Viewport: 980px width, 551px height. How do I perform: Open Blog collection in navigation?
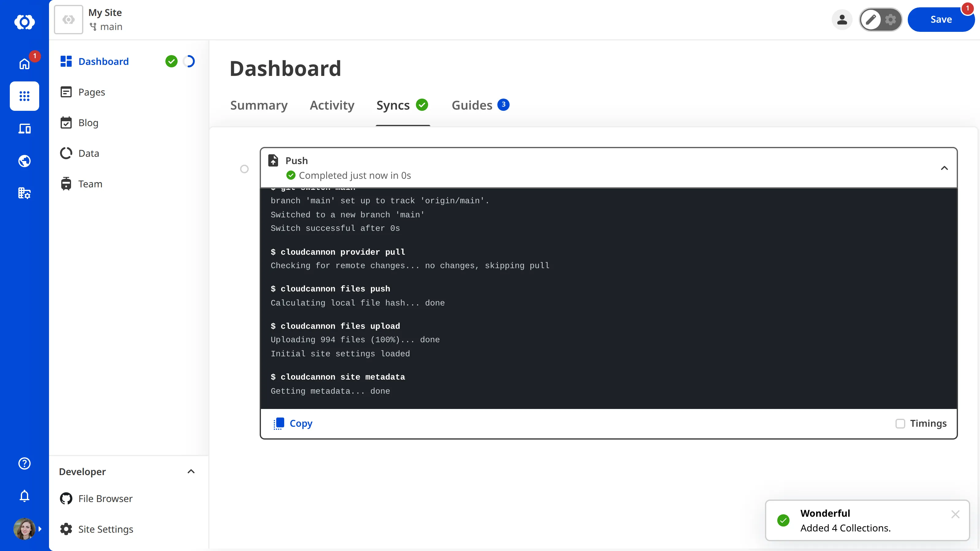pos(88,122)
